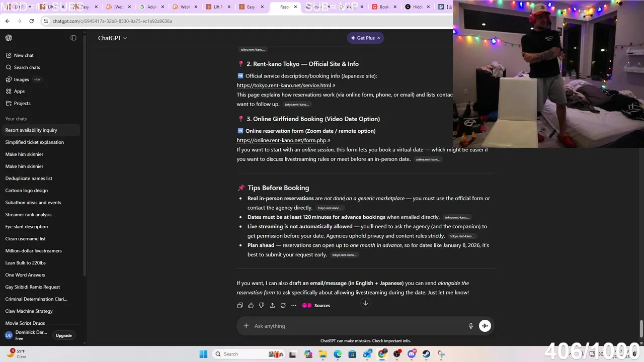Open the Windows Start menu
This screenshot has height=362, width=644.
pyautogui.click(x=203, y=354)
